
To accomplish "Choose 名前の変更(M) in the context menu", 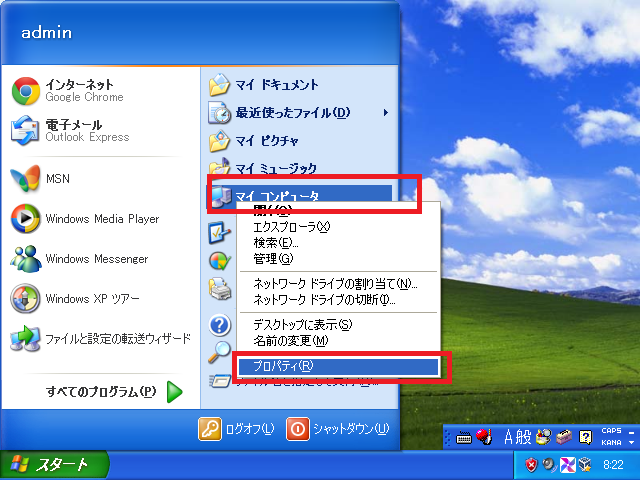I will (x=338, y=341).
